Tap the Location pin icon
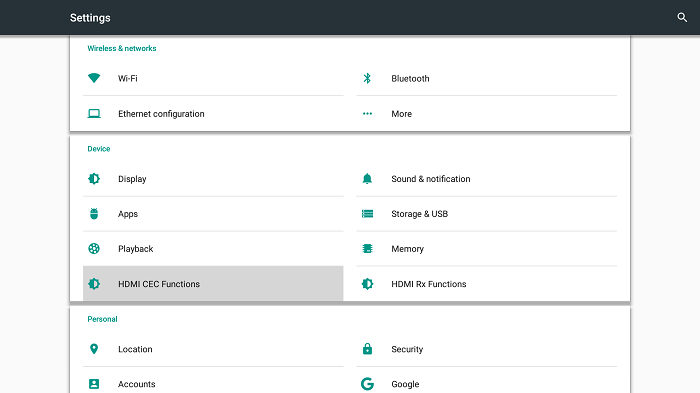The width and height of the screenshot is (700, 393). (x=94, y=349)
